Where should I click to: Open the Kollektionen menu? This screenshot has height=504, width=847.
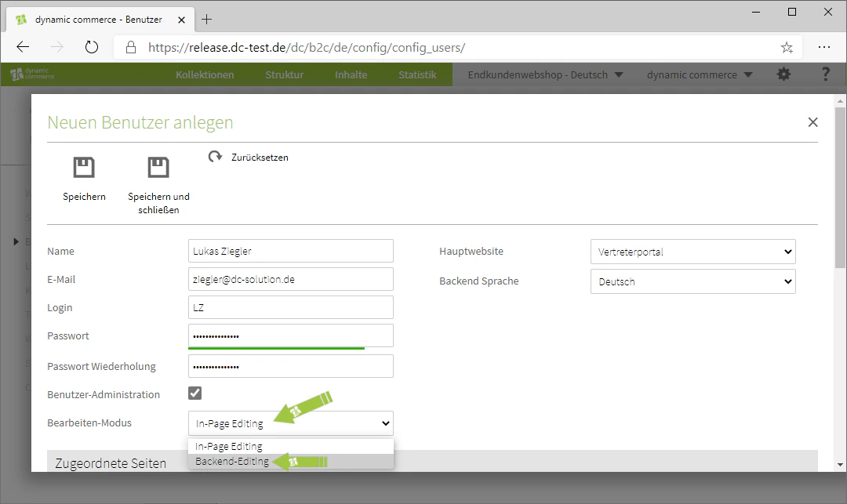205,74
